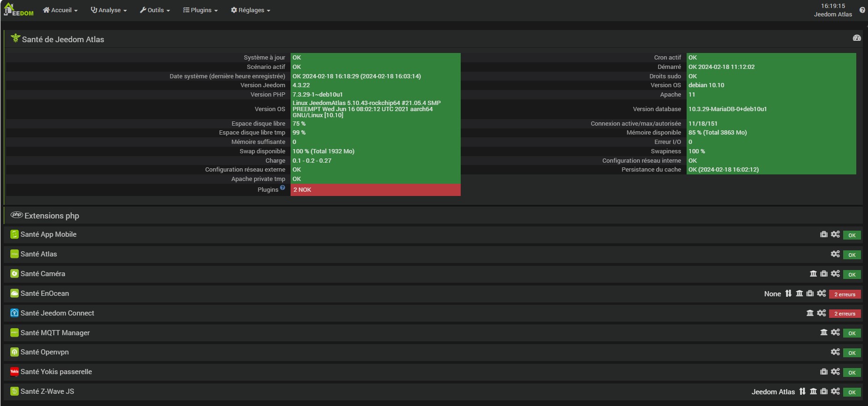
Task: Click the up-down arrows icon in Santé Z-Wave JS row
Action: (x=802, y=391)
